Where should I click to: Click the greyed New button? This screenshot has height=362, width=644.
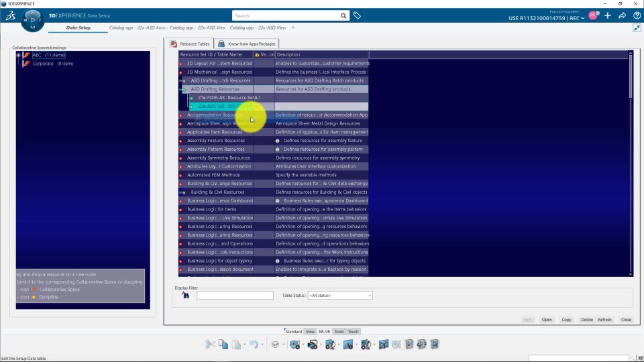tap(527, 319)
